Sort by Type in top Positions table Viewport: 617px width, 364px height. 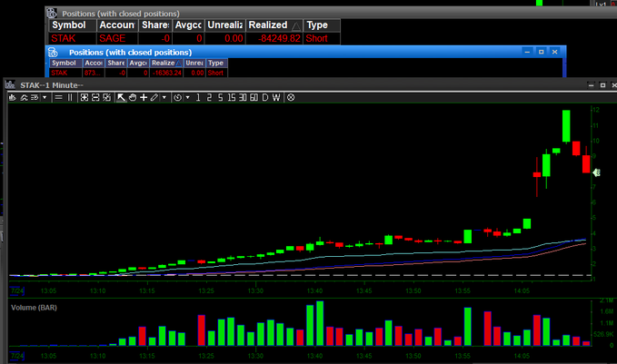[322, 25]
